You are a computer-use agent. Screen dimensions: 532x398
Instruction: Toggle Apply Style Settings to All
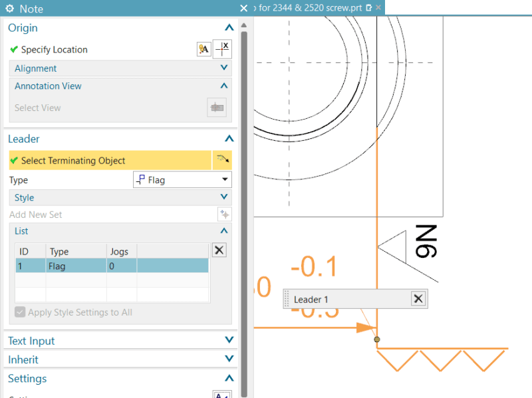pos(20,312)
